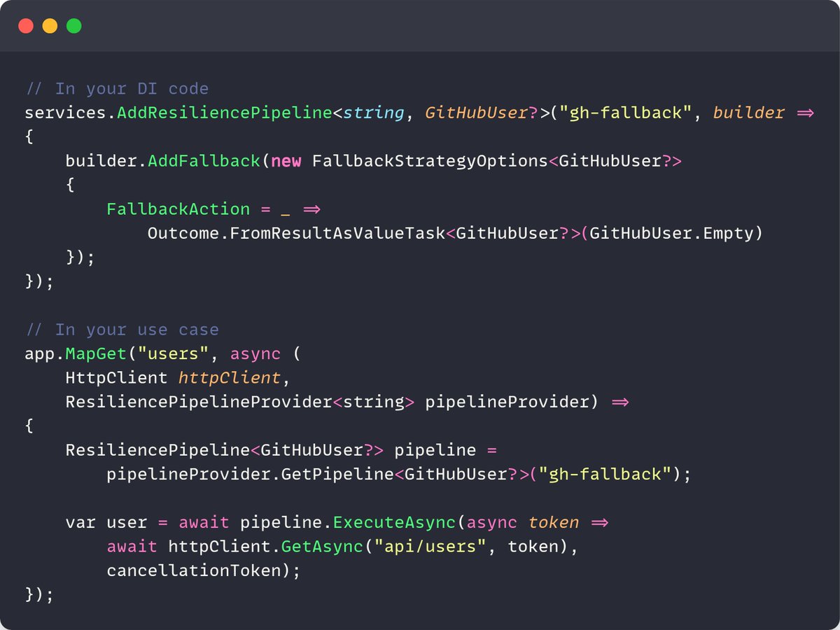
Task: Click the red close window dot
Action: [x=26, y=26]
